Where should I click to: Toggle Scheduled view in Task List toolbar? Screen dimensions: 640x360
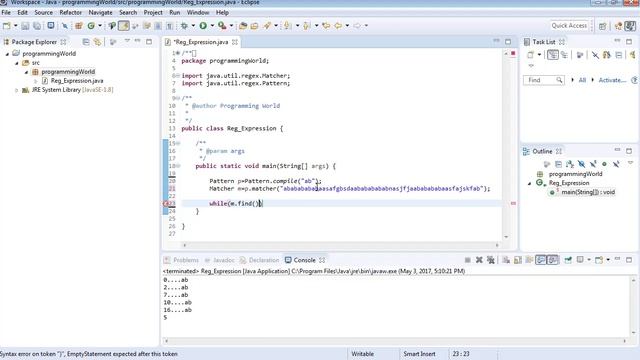(564, 55)
